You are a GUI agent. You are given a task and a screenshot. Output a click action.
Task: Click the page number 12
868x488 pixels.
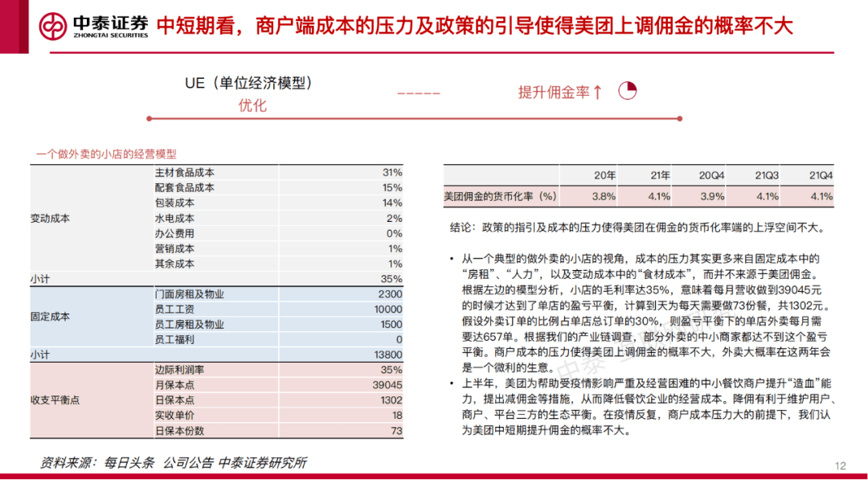click(x=841, y=465)
